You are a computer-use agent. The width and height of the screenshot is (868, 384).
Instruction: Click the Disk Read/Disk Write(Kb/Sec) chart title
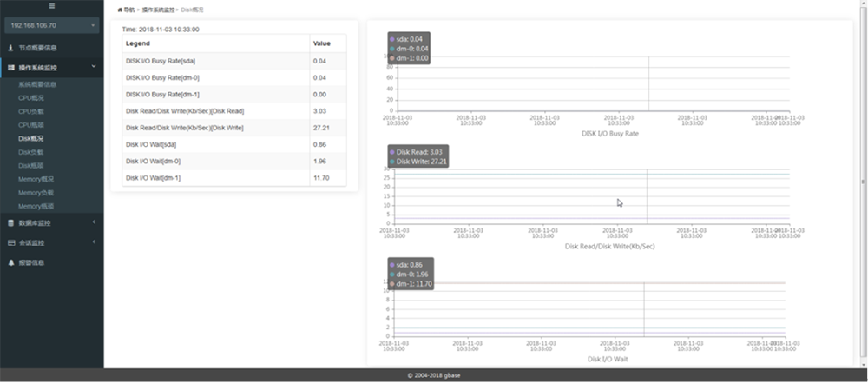(609, 246)
